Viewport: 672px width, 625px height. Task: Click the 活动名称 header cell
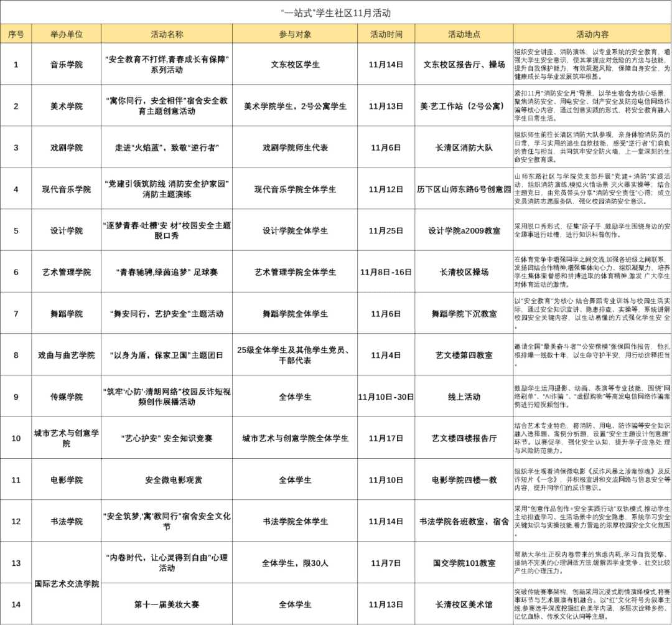167,34
